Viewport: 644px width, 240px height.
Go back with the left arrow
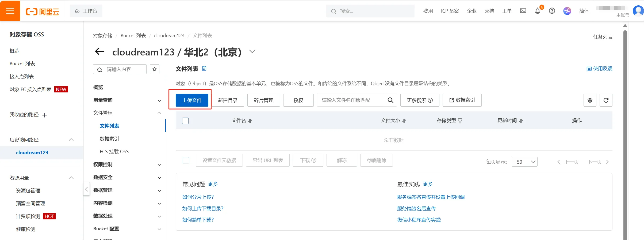point(99,51)
